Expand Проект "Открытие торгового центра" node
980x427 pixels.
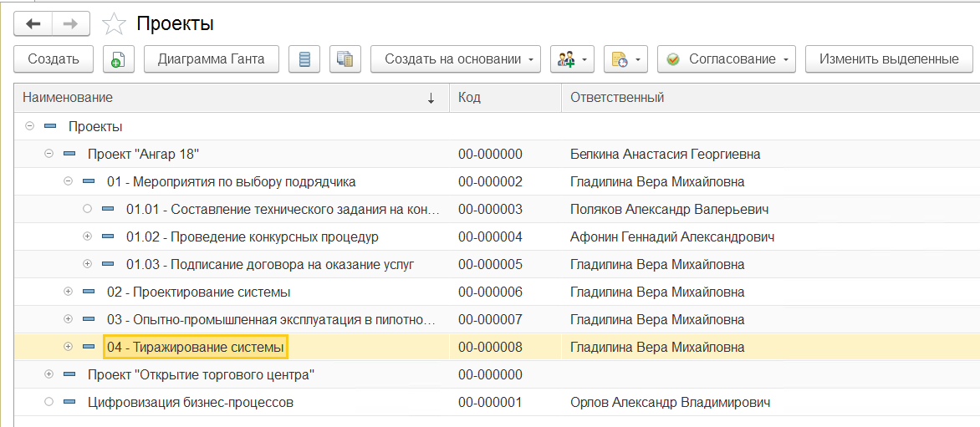(x=48, y=374)
